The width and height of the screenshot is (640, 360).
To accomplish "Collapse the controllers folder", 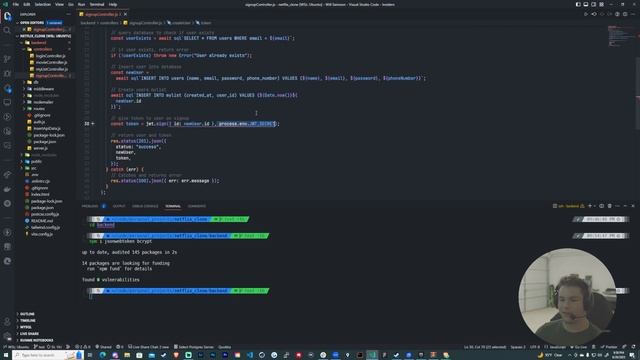I will point(42,49).
